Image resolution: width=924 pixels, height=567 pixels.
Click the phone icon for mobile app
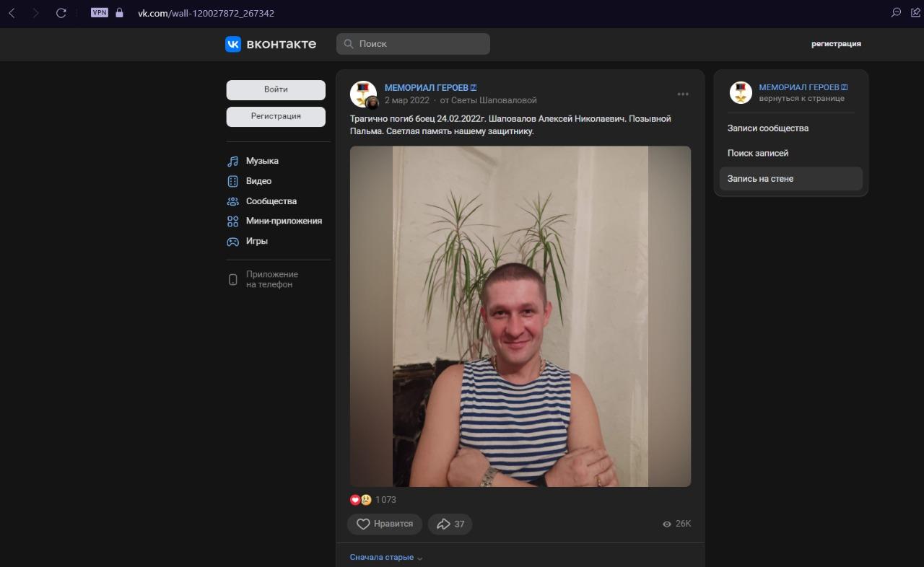pyautogui.click(x=232, y=280)
